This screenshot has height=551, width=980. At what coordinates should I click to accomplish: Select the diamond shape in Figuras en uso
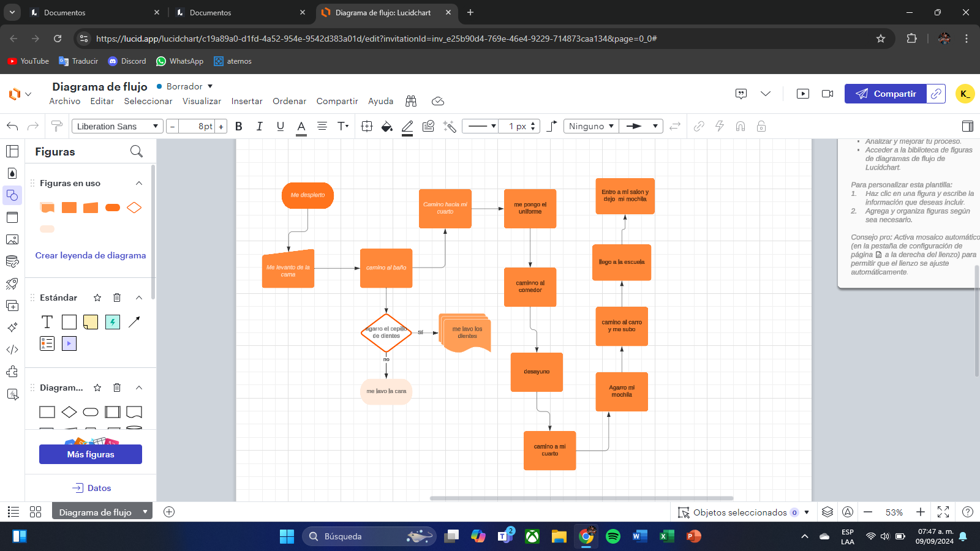coord(134,208)
